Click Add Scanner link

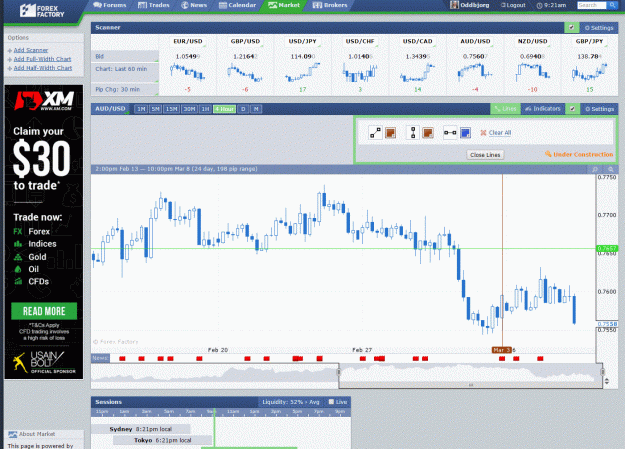[x=31, y=50]
